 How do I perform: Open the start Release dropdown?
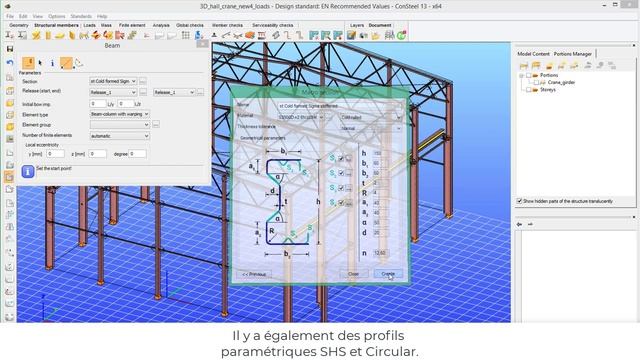pyautogui.click(x=113, y=92)
